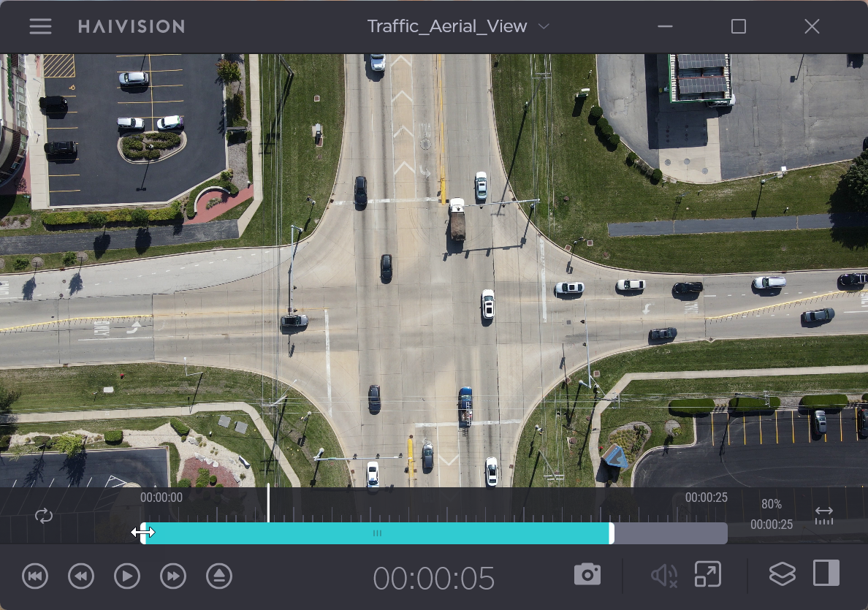Skip to the start of video
This screenshot has height=610, width=868.
click(x=35, y=576)
